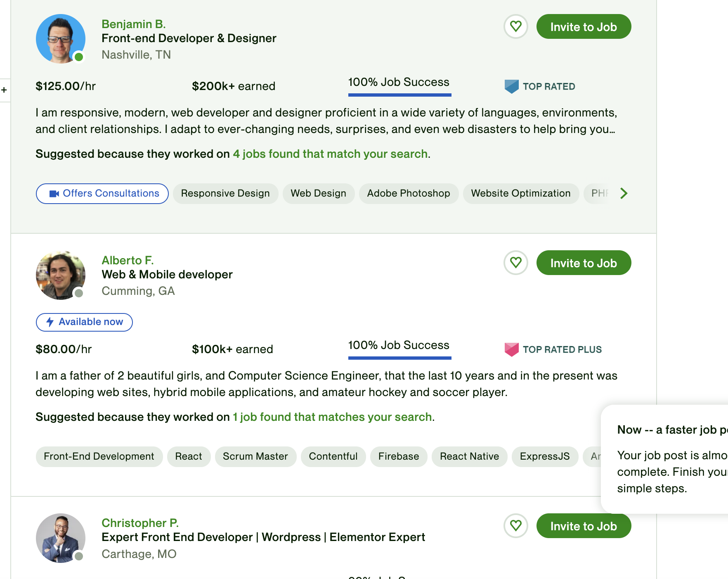
Task: Select the Adobe Photoshop skill tag
Action: (409, 193)
